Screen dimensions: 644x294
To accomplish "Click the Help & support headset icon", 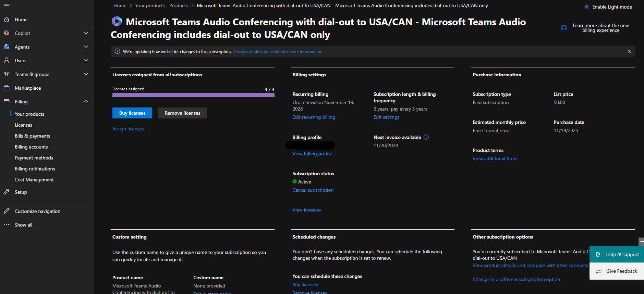I will 598,254.
